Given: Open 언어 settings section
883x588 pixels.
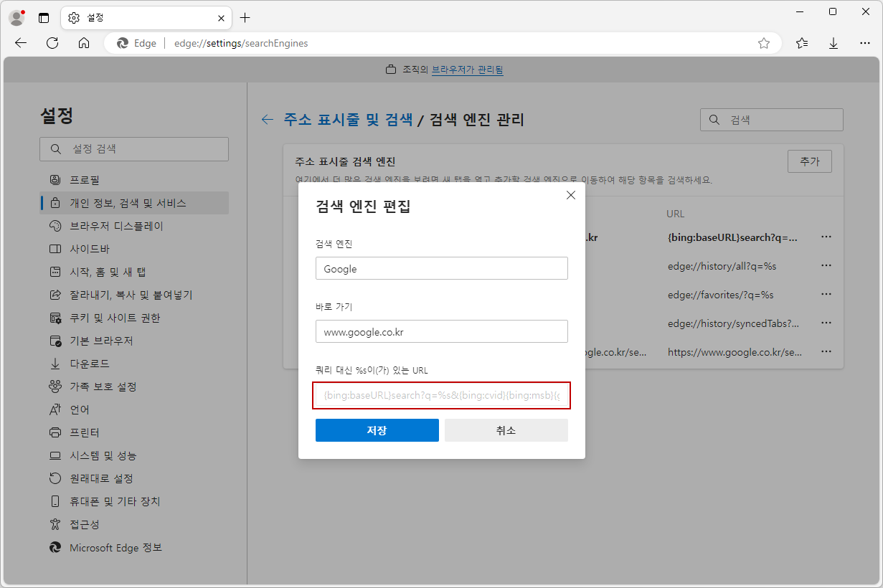Looking at the screenshot, I should point(134,409).
